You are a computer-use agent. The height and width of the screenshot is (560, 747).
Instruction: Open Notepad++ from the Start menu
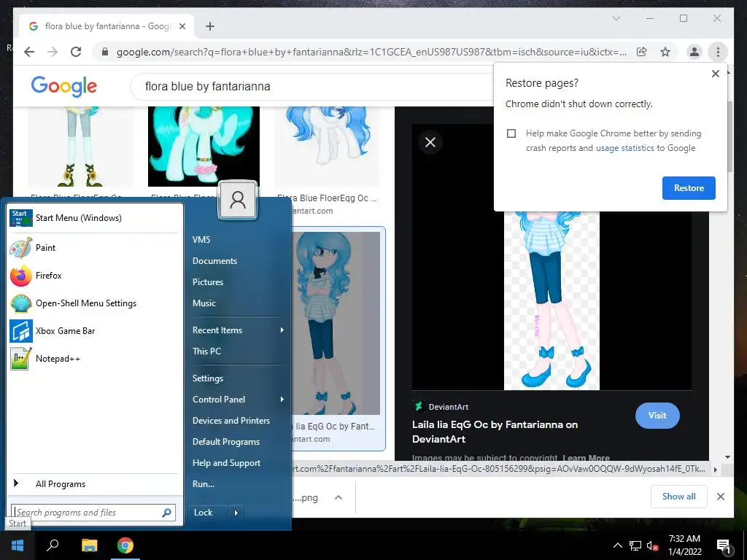(x=94, y=358)
